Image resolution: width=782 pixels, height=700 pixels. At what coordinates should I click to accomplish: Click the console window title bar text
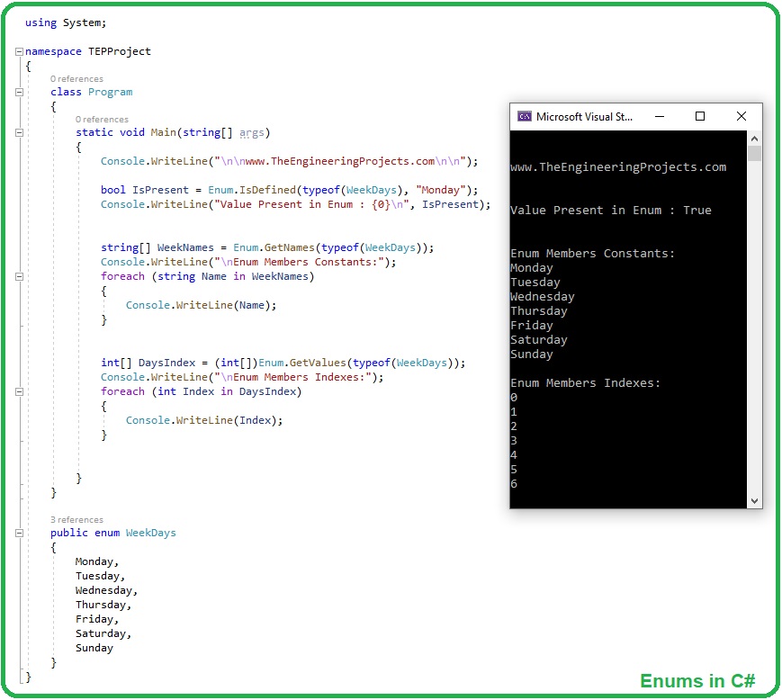(x=585, y=117)
